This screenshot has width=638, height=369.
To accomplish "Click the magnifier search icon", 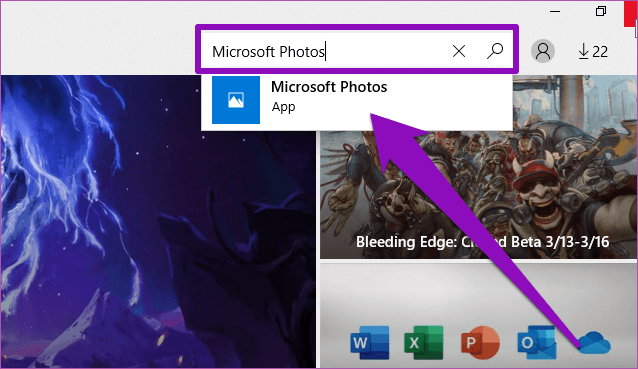I will click(495, 51).
